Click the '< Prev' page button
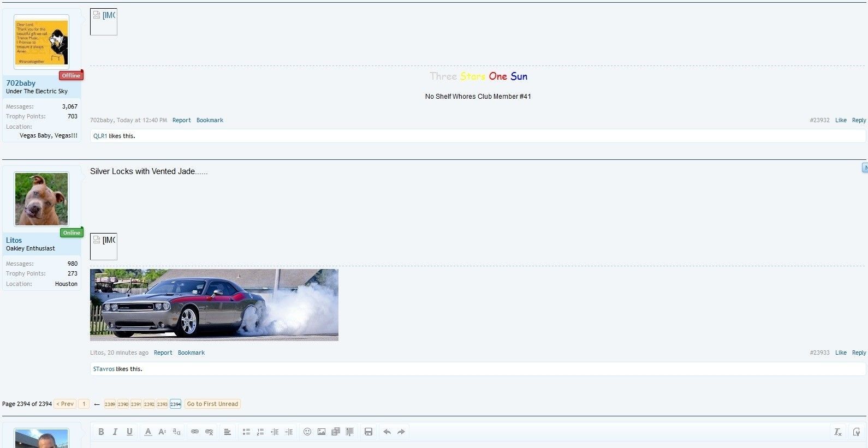 (65, 404)
